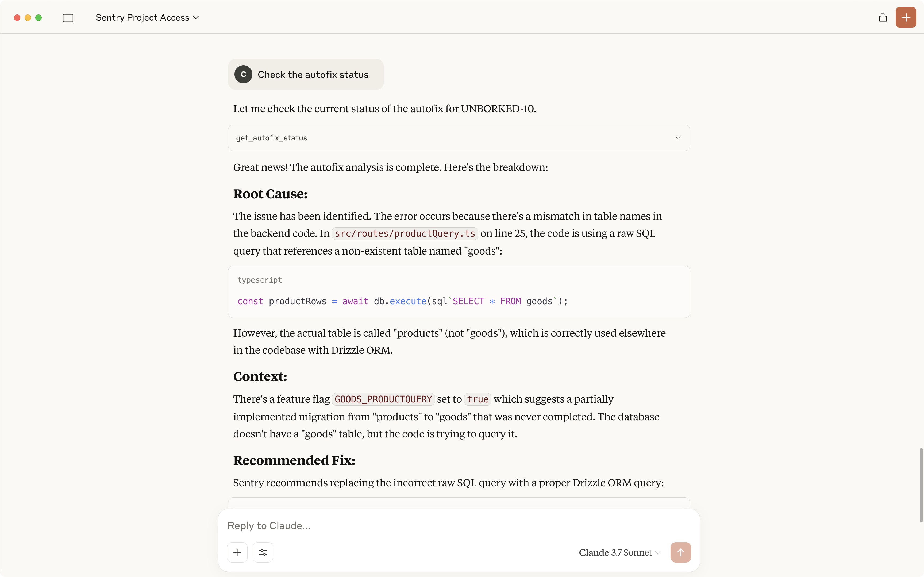The width and height of the screenshot is (924, 577).
Task: Click the GOODS_PRODUCTQUERY feature flag code
Action: point(383,399)
